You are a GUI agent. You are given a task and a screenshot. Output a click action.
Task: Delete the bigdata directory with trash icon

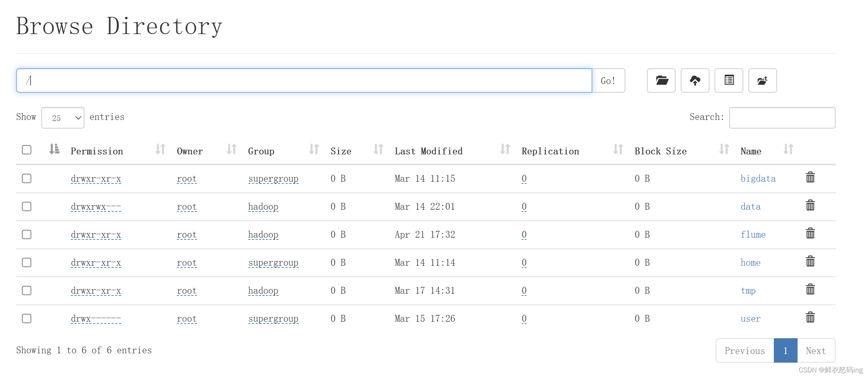pos(810,177)
